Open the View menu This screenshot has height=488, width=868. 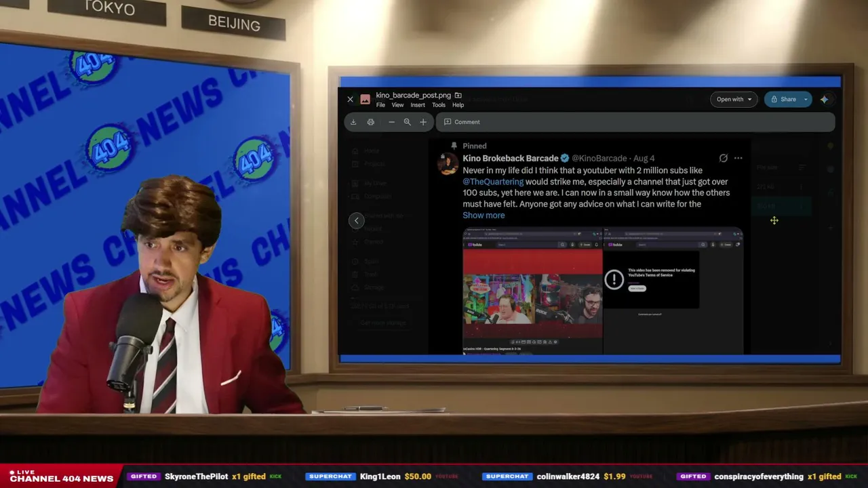[397, 105]
